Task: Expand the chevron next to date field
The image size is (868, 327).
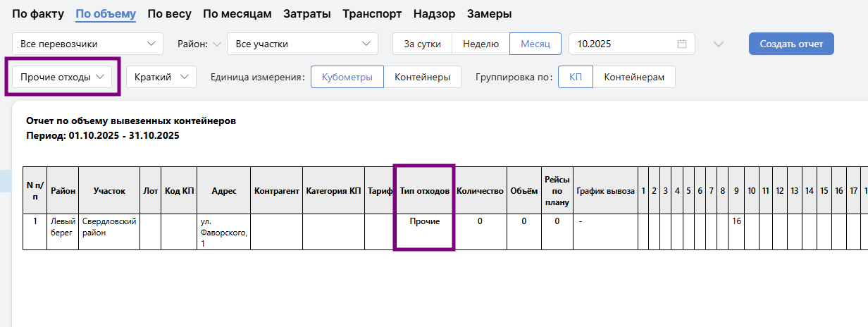Action: point(718,44)
